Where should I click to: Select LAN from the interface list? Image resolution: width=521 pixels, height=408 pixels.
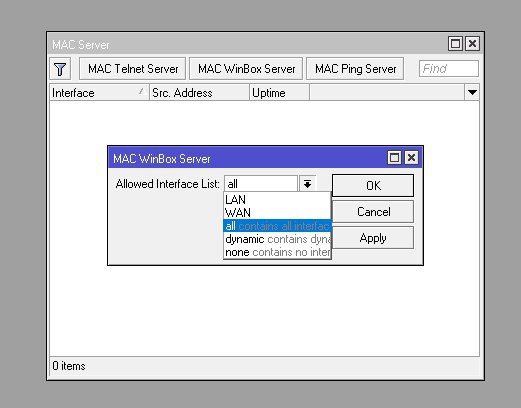point(277,200)
